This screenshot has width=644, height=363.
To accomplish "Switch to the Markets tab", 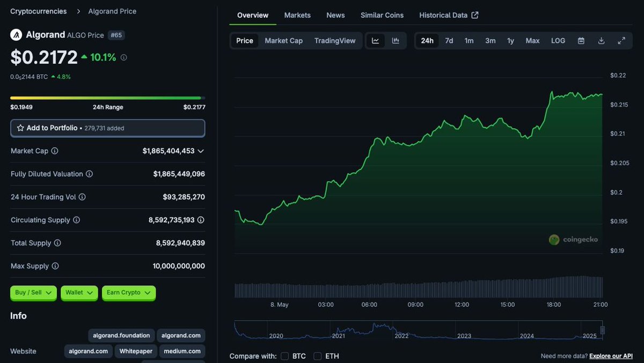I will tap(297, 15).
